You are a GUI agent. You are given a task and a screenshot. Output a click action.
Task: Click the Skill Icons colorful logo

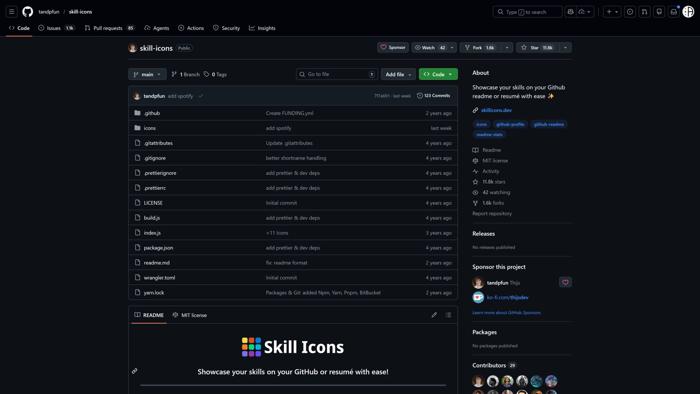point(251,347)
